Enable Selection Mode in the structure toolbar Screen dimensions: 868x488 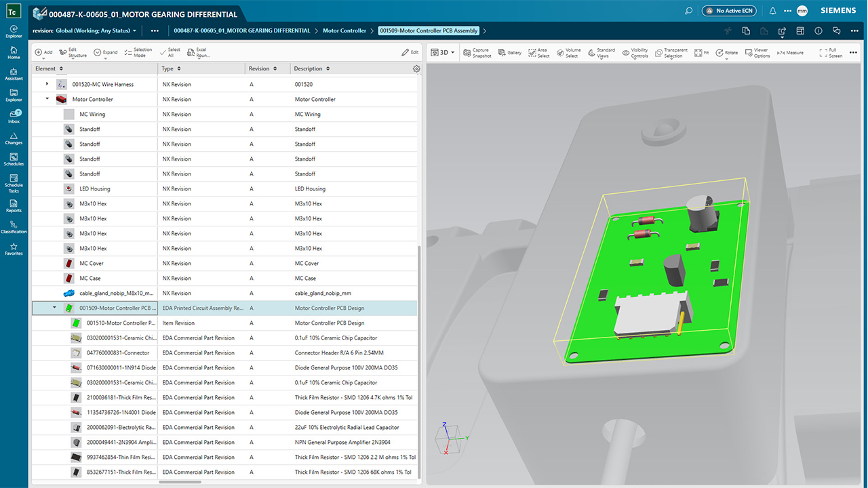pyautogui.click(x=139, y=52)
